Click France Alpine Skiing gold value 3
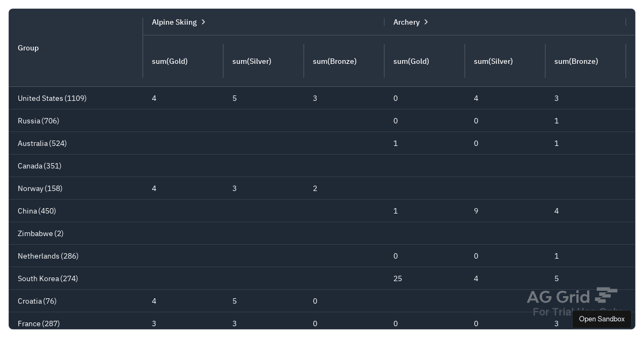 [x=154, y=324]
